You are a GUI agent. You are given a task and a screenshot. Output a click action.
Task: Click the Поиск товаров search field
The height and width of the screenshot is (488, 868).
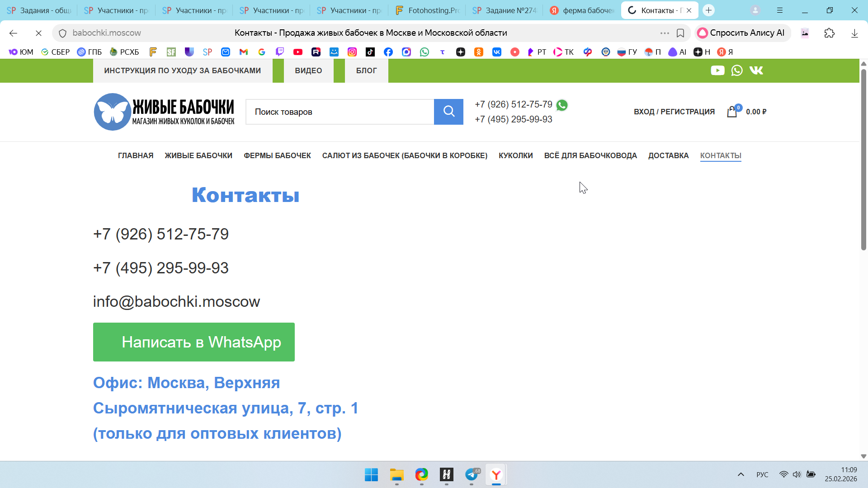click(x=340, y=112)
